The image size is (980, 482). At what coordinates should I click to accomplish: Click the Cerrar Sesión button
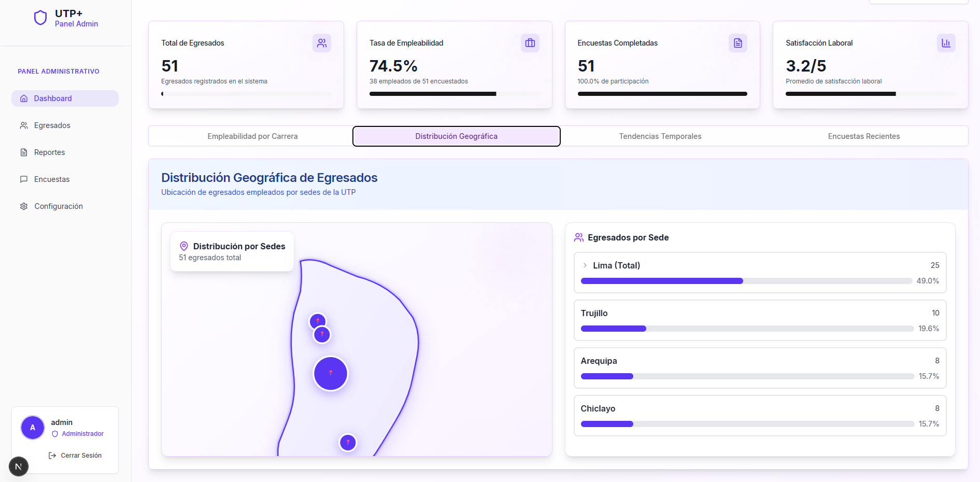point(75,456)
